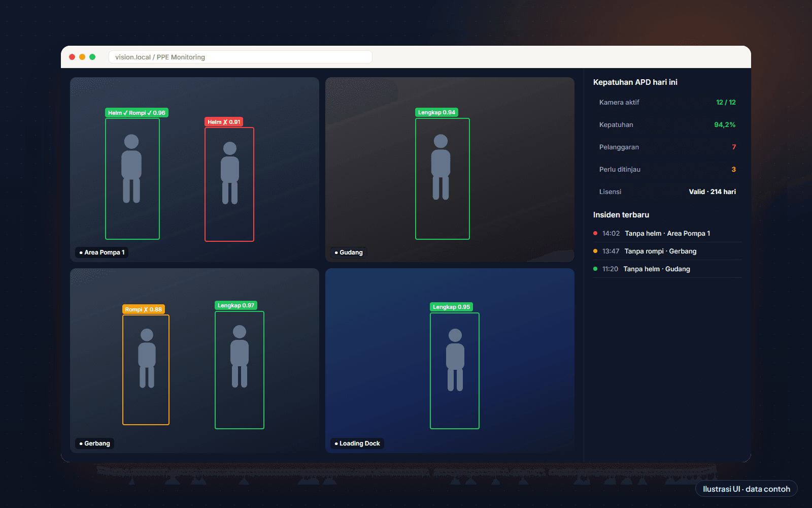Click the Ilustrasi UI · data contoh badge
812x508 pixels.
747,489
